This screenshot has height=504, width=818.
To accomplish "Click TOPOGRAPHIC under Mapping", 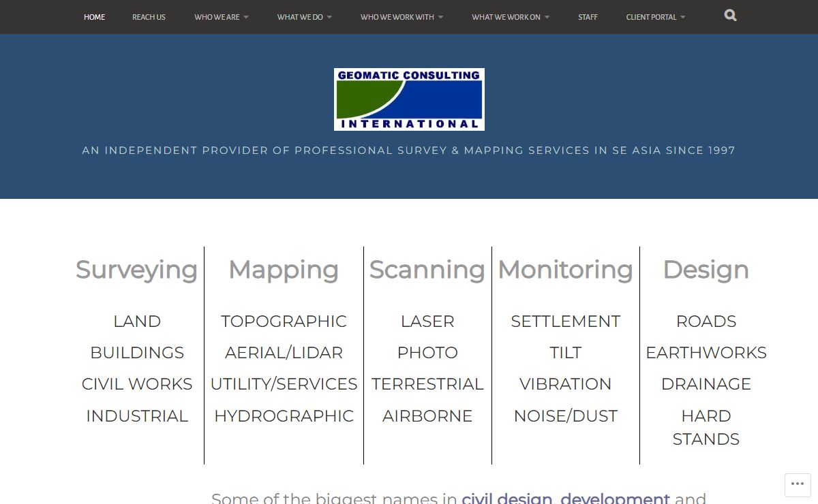I will [284, 321].
